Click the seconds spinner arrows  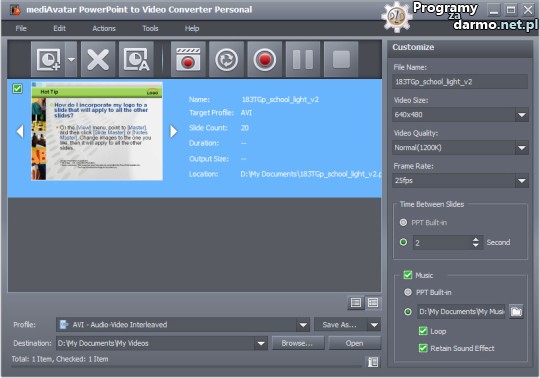476,242
